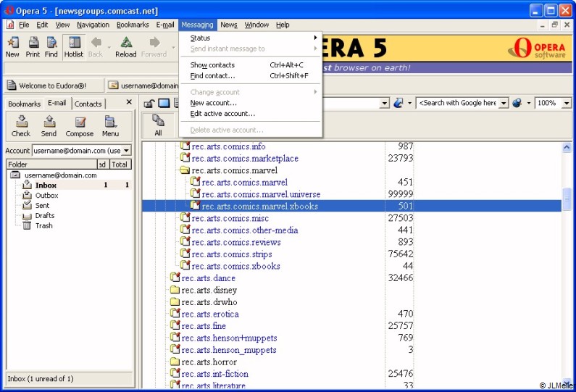Open the File menu
The height and width of the screenshot is (392, 576).
tap(24, 25)
